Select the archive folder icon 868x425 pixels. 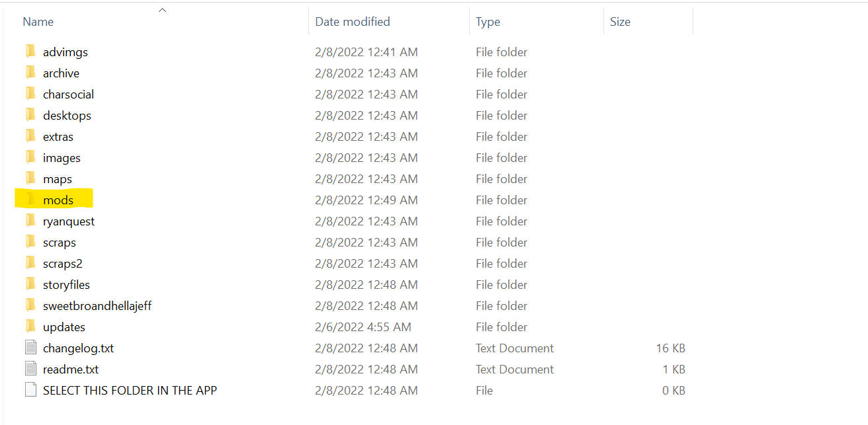[30, 73]
